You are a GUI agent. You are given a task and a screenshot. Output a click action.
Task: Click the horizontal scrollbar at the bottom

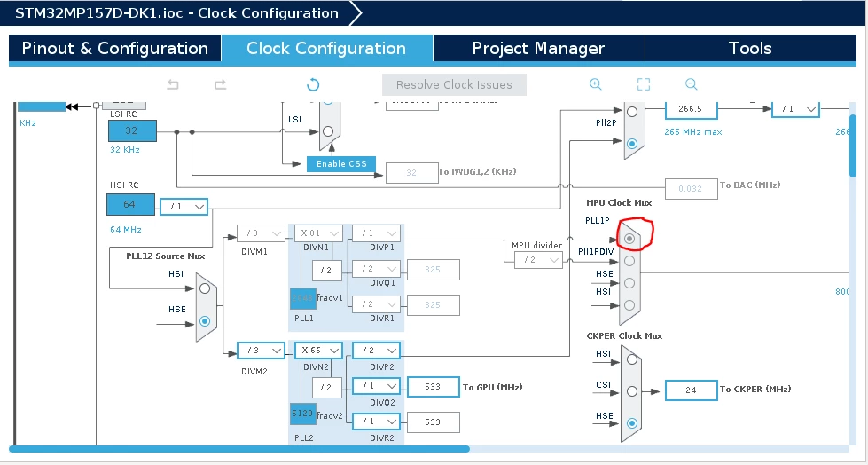(239, 449)
